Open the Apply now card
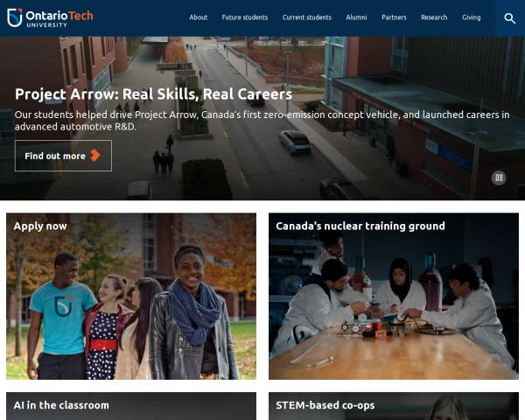This screenshot has height=420, width=525. [131, 296]
